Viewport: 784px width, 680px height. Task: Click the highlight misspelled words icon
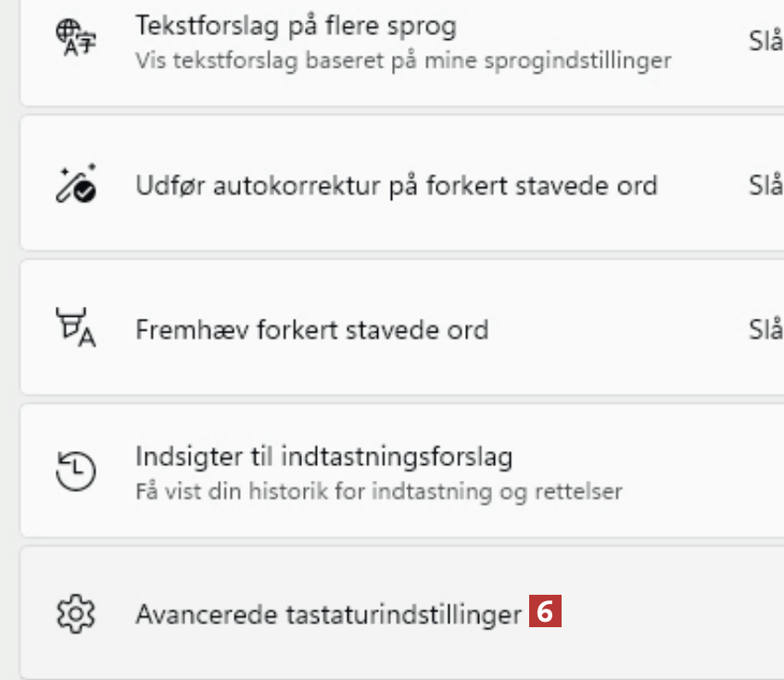[x=76, y=330]
